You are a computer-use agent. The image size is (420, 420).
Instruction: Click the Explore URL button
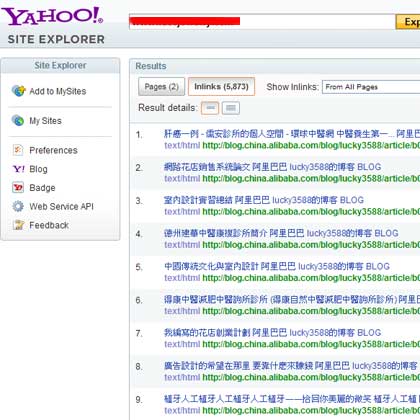tap(408, 22)
